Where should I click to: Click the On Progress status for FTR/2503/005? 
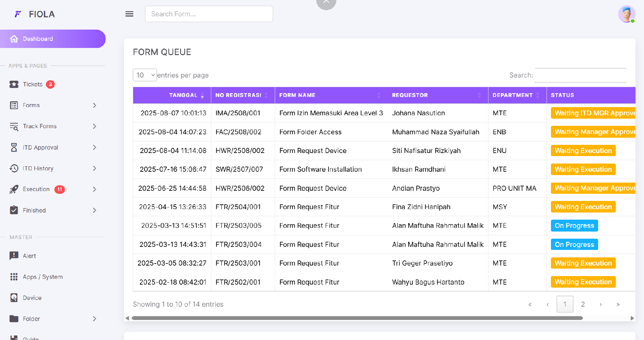pos(574,226)
